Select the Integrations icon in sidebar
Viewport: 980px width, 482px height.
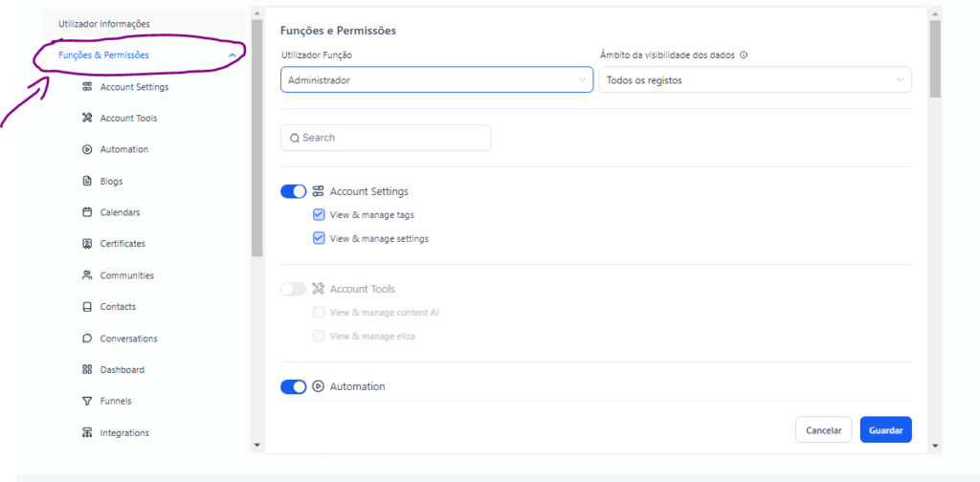point(87,432)
